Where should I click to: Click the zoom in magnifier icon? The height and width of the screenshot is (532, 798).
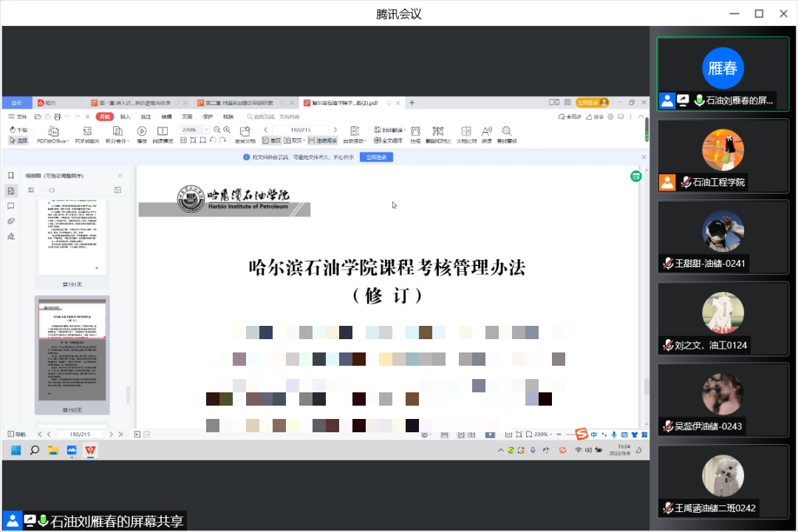pos(227,130)
